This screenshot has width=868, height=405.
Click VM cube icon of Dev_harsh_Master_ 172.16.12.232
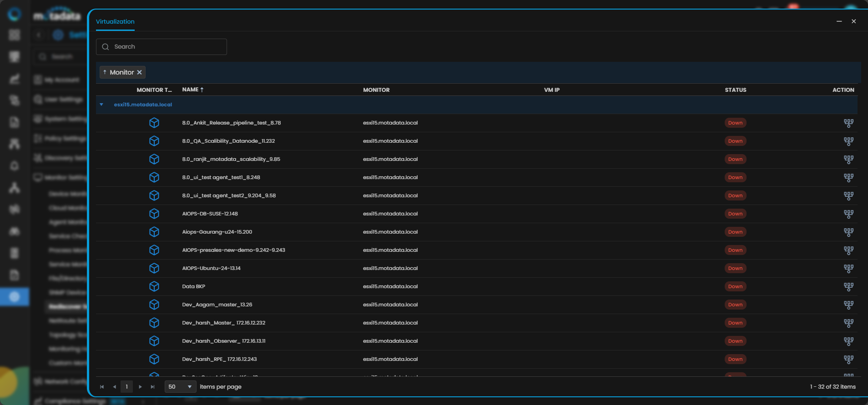pos(154,323)
